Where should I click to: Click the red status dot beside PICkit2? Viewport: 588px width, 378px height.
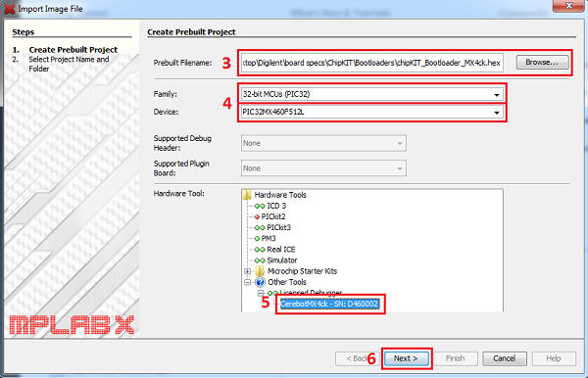click(257, 217)
